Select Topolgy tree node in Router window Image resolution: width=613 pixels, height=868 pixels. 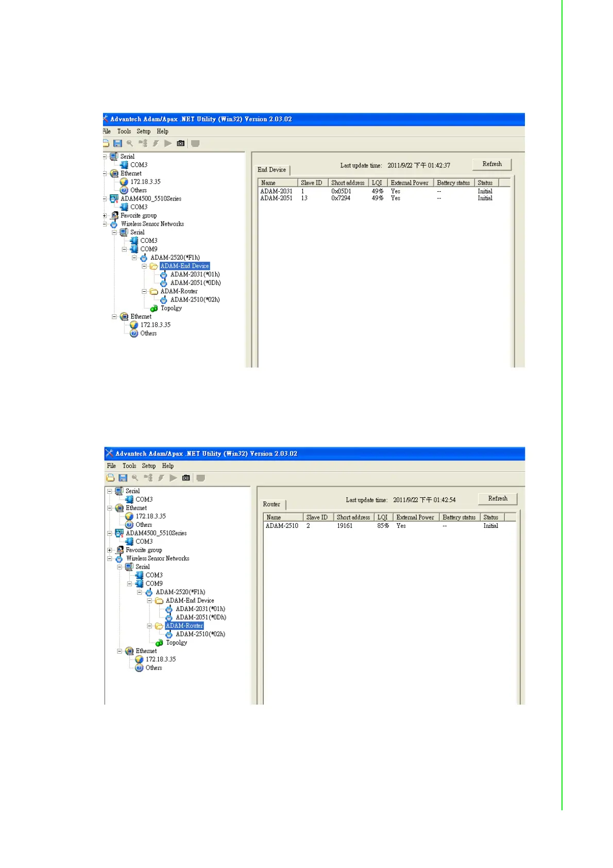coord(177,643)
